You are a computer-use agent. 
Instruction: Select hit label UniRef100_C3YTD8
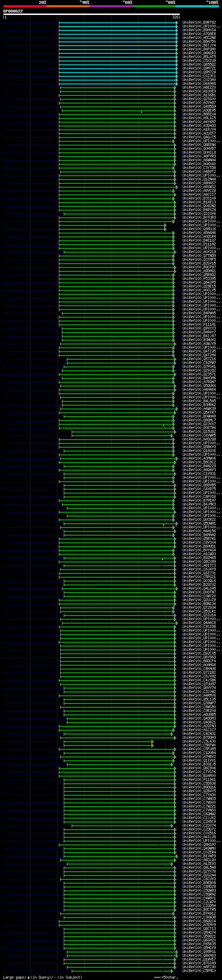pos(199,168)
